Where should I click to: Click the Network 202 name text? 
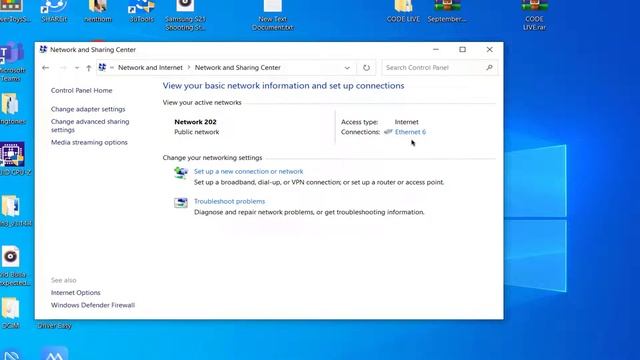pyautogui.click(x=195, y=122)
